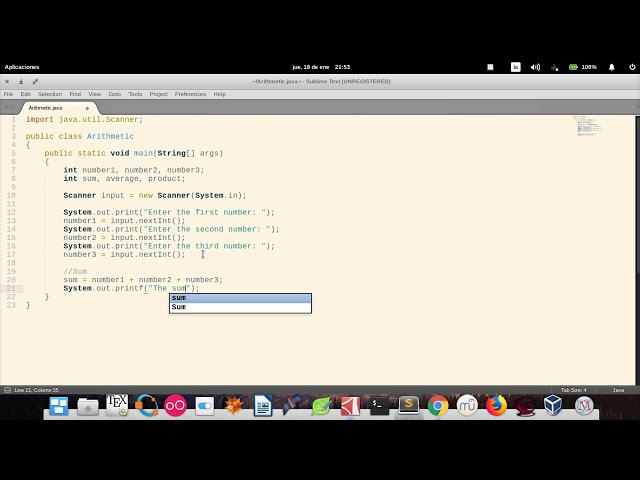This screenshot has width=640, height=480.
Task: Open the Files home folder dock icon
Action: (88, 407)
